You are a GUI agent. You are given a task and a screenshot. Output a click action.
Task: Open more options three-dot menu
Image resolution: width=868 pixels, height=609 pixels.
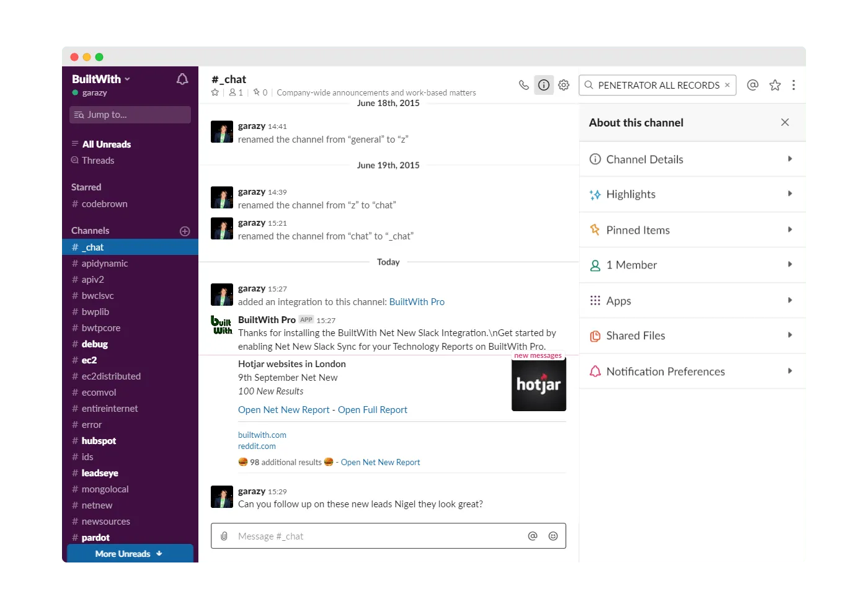[794, 85]
